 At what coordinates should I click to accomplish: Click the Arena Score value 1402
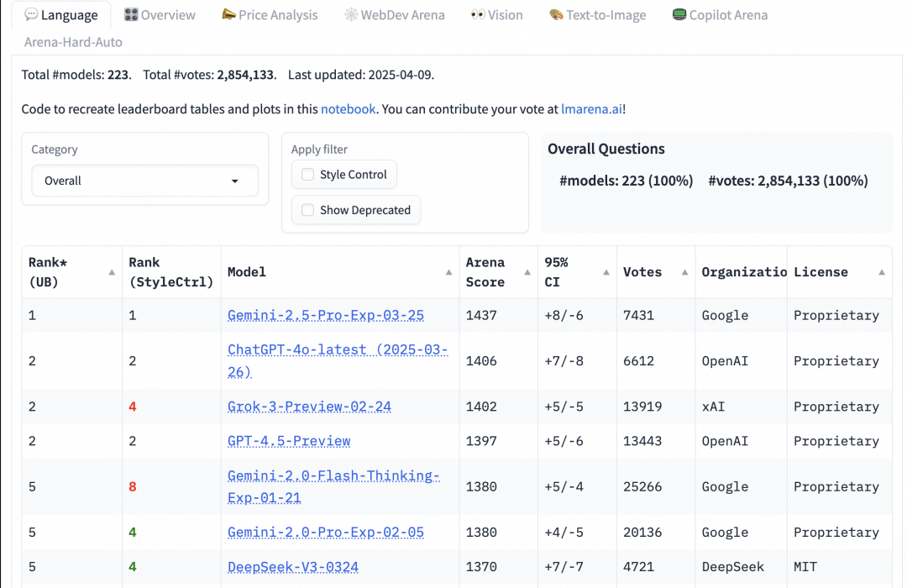[481, 407]
